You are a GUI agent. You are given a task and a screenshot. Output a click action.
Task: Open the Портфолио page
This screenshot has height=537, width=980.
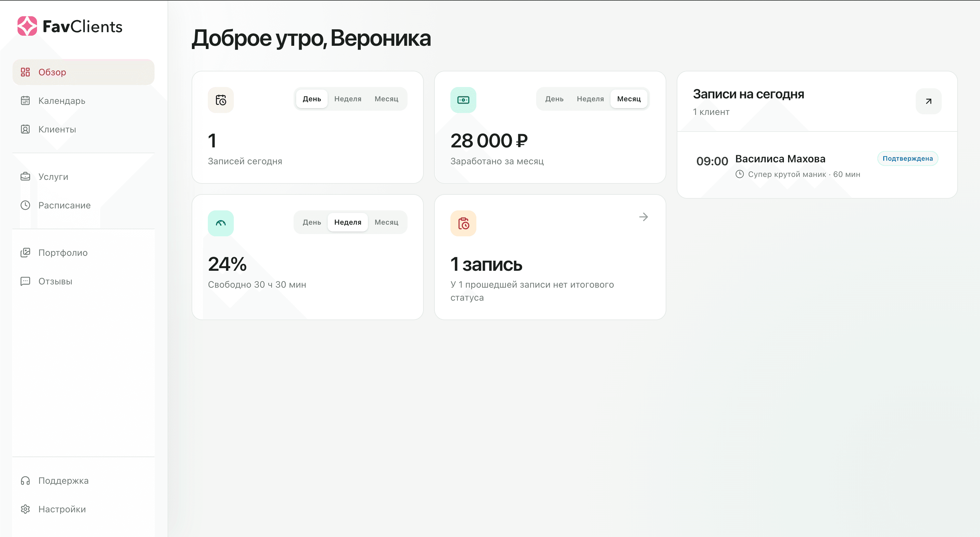click(83, 253)
